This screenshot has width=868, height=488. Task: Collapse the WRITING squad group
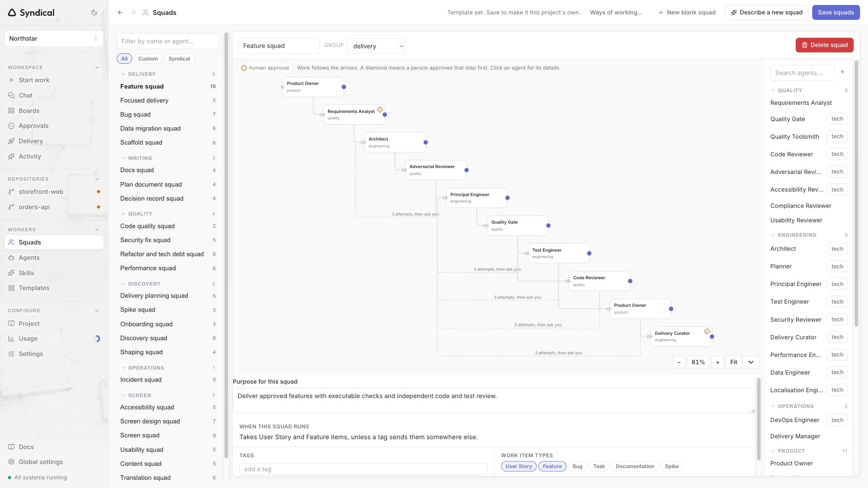[123, 158]
